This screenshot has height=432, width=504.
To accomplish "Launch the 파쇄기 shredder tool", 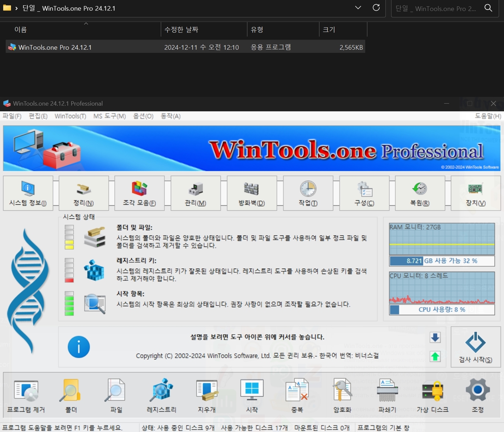I will pyautogui.click(x=387, y=396).
